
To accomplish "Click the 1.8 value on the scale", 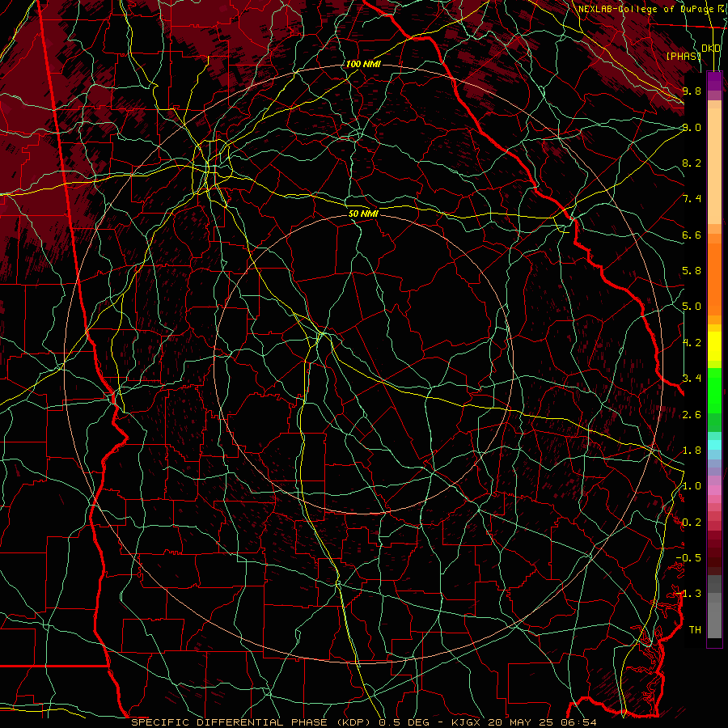I will (x=692, y=451).
